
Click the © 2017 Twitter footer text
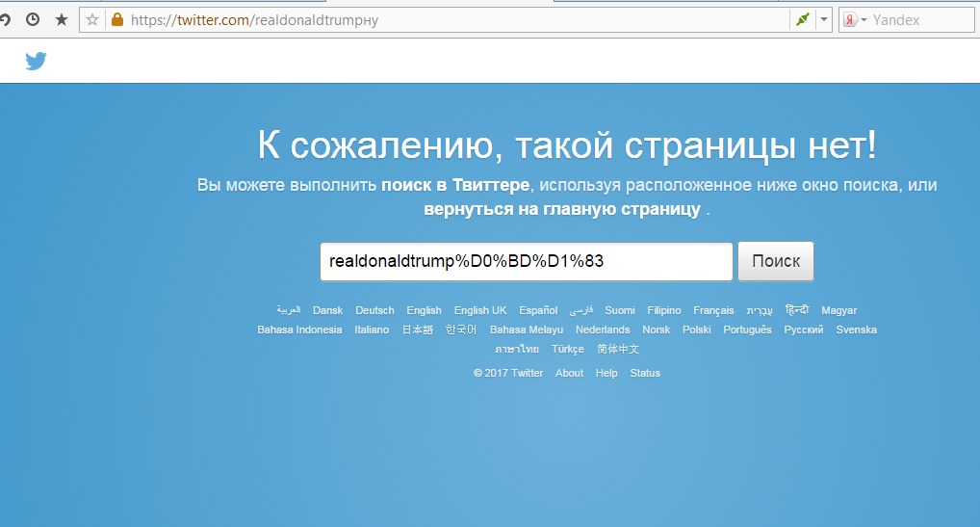[x=508, y=373]
